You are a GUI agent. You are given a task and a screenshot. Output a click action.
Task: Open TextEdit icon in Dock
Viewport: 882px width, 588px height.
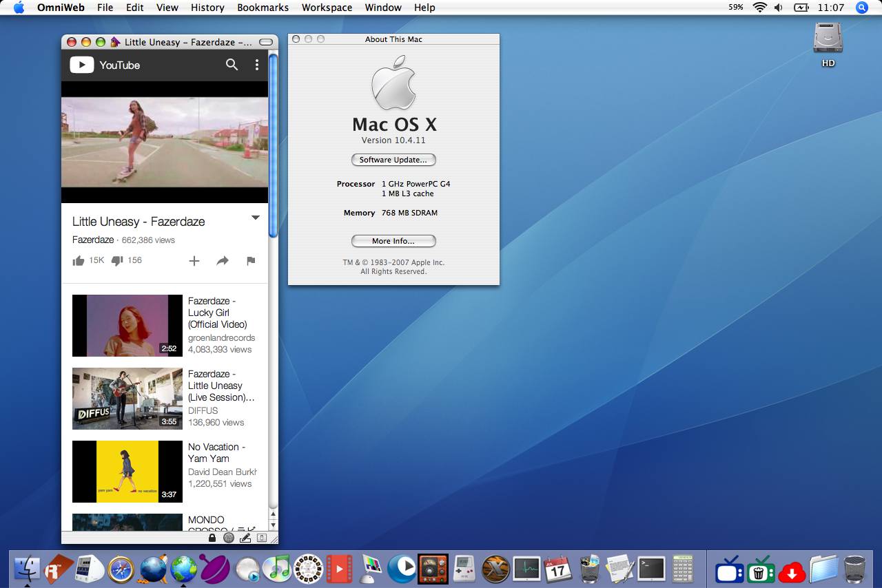(620, 569)
